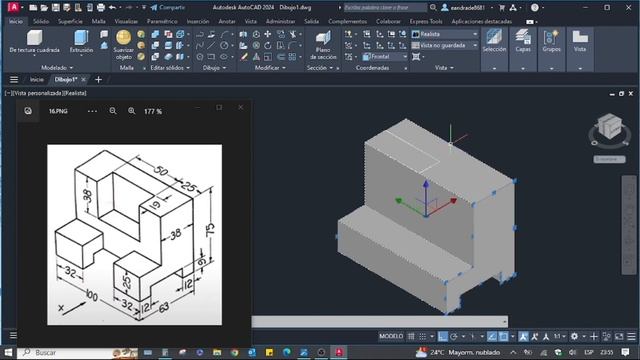Click the De textura cuadrada box tool
Viewport: 640px width, 360px height.
pyautogui.click(x=34, y=42)
